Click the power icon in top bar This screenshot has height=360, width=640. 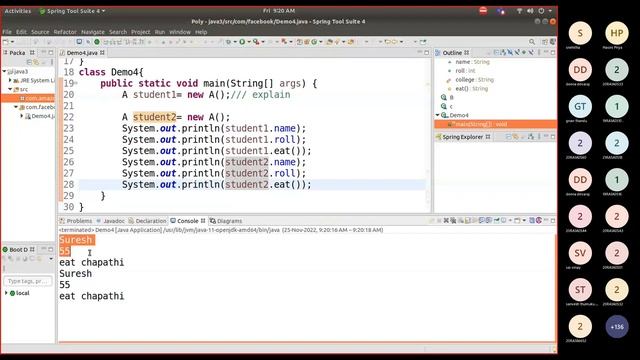pos(541,11)
